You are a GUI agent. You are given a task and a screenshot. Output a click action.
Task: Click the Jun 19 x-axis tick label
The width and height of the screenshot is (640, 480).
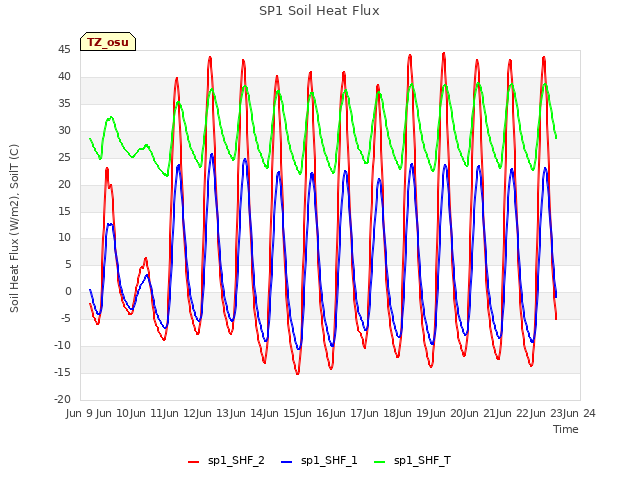click(413, 413)
